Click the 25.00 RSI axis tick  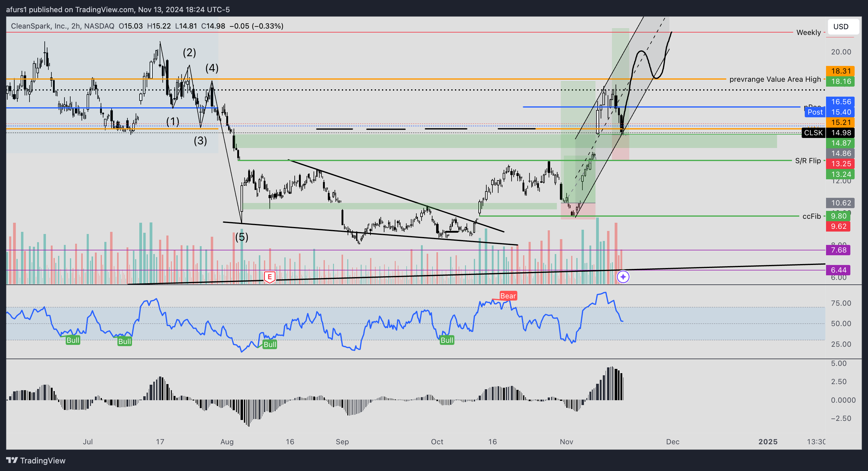[841, 344]
